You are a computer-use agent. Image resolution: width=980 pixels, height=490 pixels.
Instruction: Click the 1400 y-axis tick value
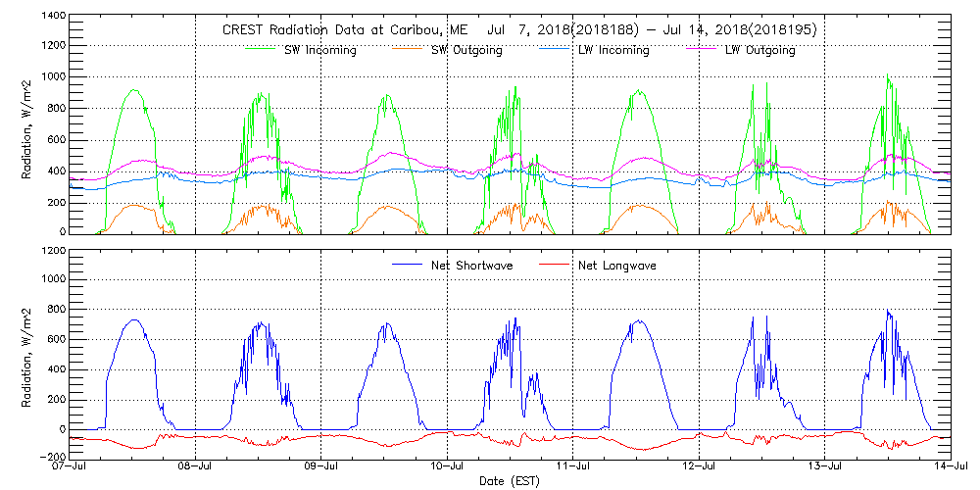pyautogui.click(x=52, y=18)
